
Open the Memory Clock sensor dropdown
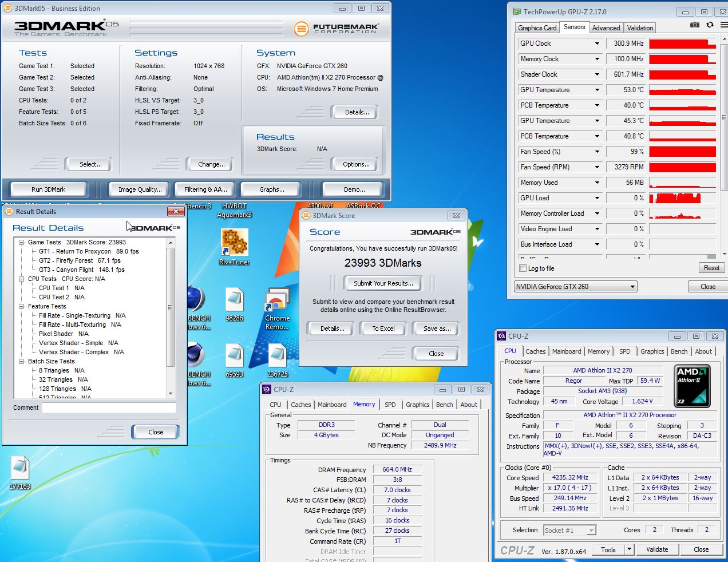(x=597, y=59)
